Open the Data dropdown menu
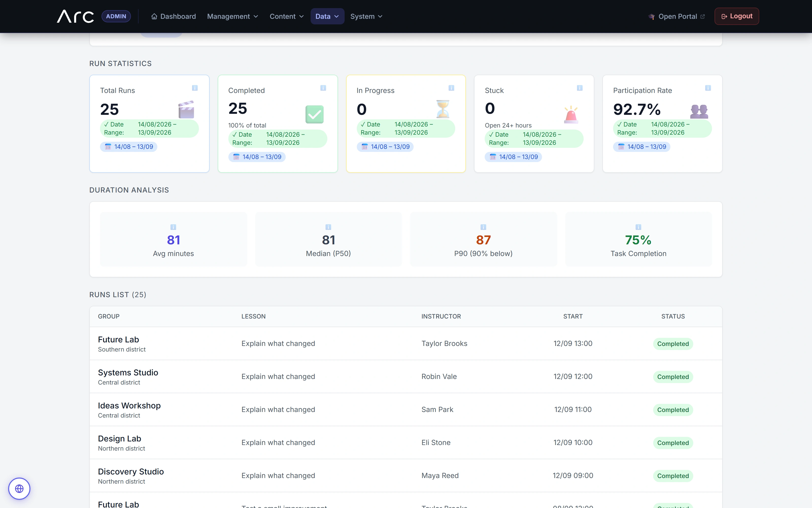812x508 pixels. pyautogui.click(x=327, y=16)
